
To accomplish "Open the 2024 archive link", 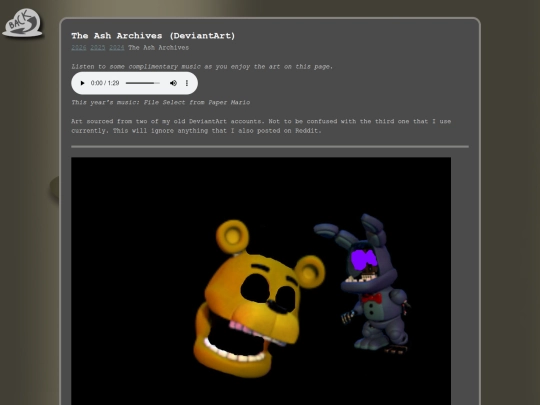I will (x=116, y=48).
